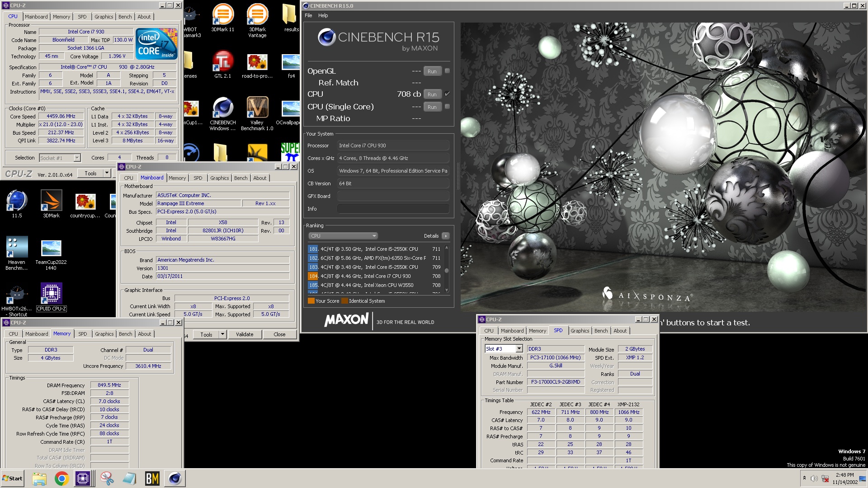
Task: Select ranking row 182 AMD FX-6350
Action: (x=374, y=258)
